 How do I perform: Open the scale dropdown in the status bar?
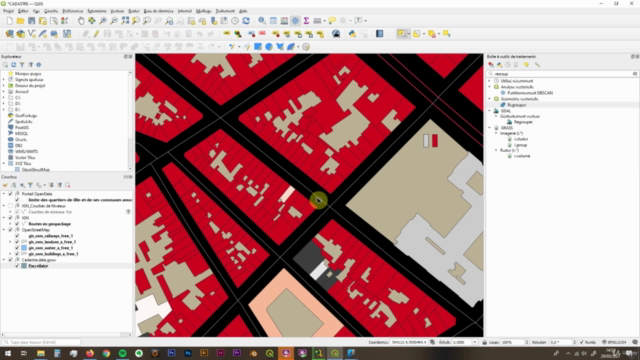(475, 342)
